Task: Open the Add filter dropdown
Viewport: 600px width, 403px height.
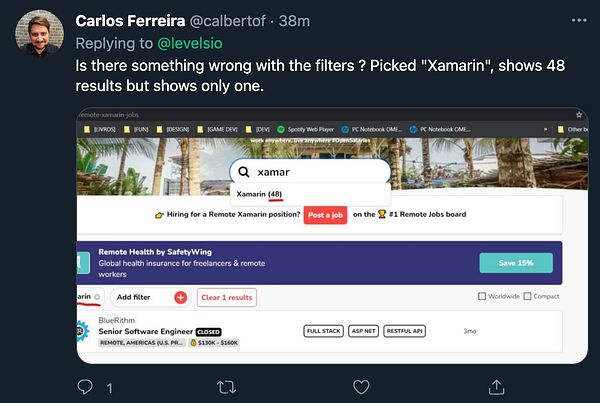Action: pos(150,297)
